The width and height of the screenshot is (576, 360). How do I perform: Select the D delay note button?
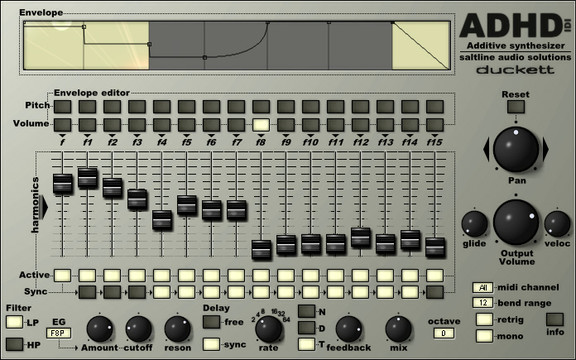pos(307,327)
